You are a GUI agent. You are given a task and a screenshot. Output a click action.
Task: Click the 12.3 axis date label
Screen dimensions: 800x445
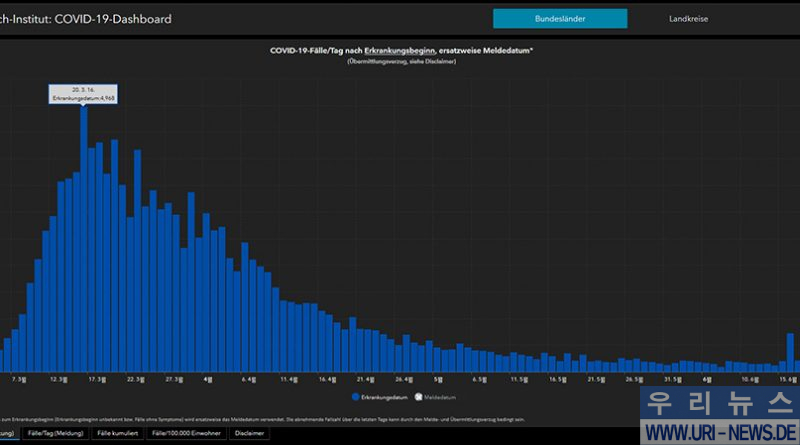(x=59, y=380)
